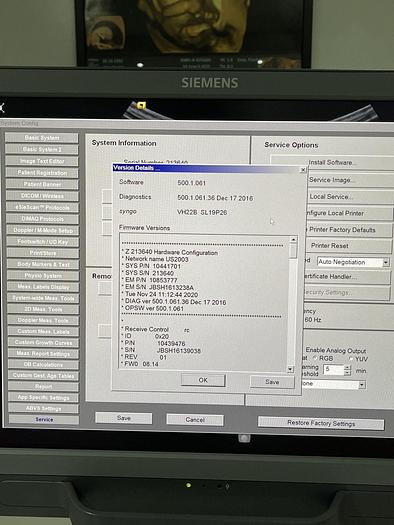
Task: Select YUV analog output format
Action: pos(351,359)
